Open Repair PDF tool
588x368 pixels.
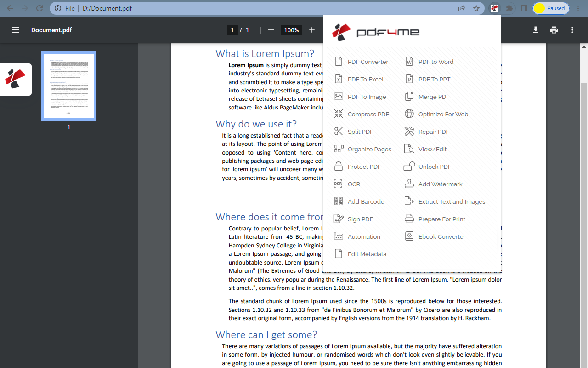pyautogui.click(x=427, y=132)
